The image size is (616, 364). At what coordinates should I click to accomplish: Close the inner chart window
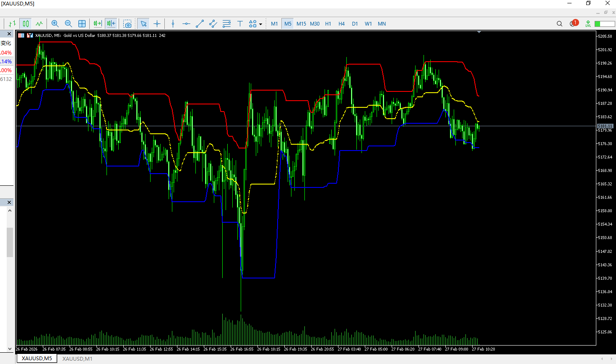coord(613,13)
